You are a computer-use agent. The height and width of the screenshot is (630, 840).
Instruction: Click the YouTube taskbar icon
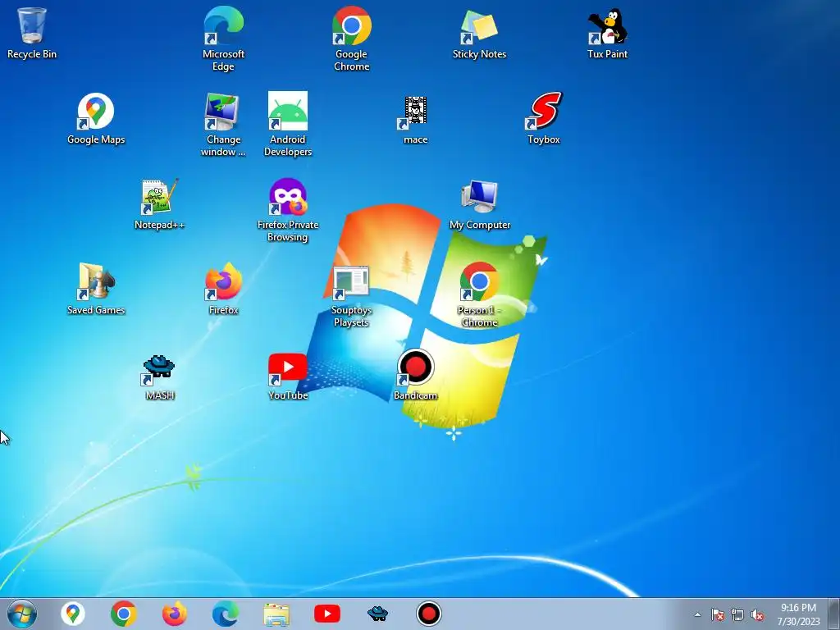click(x=327, y=614)
